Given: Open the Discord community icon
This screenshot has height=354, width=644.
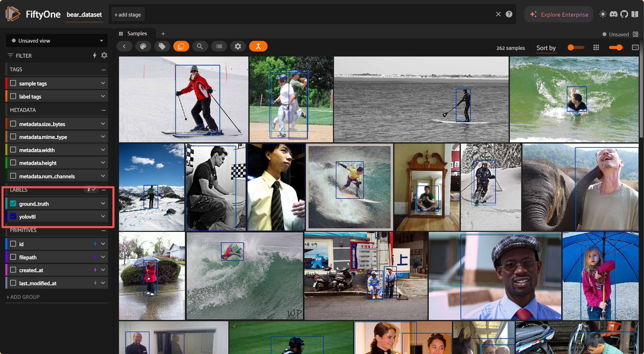Looking at the screenshot, I should point(613,14).
